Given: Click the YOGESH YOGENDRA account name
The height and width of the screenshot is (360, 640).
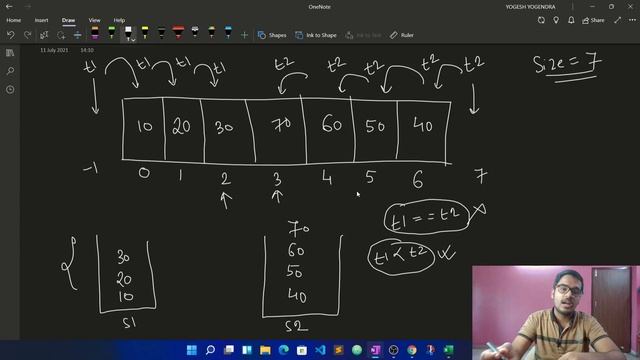Looking at the screenshot, I should [x=530, y=7].
